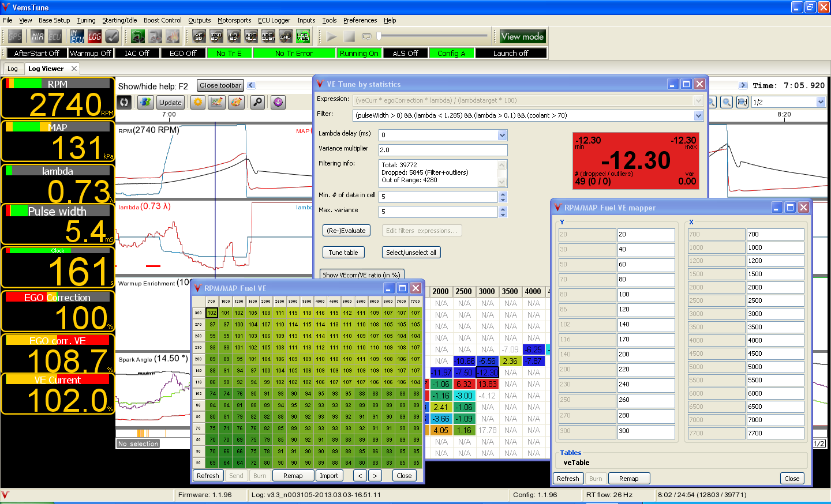Screen dimensions: 831x504
Task: Click the green refresh engine icon
Action: tap(138, 37)
